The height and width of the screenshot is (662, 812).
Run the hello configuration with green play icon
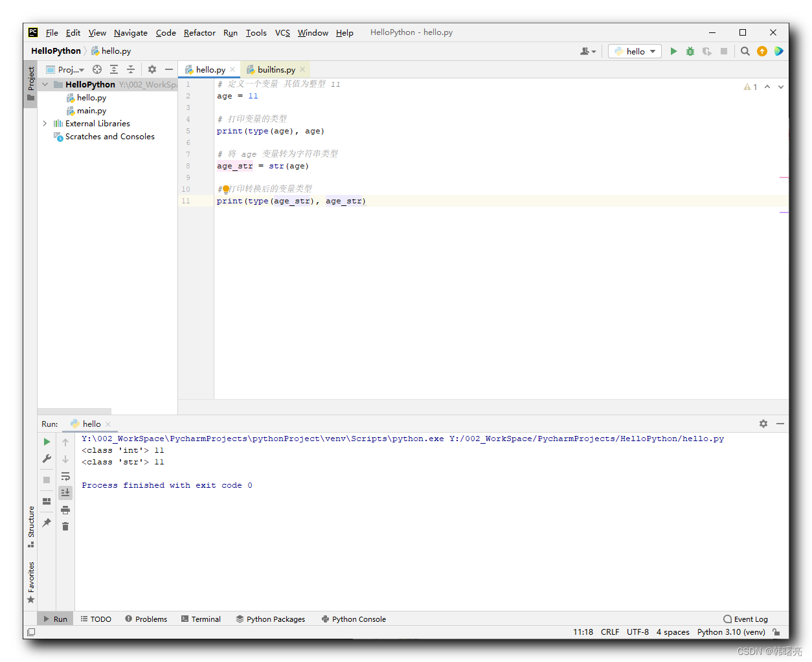click(673, 51)
